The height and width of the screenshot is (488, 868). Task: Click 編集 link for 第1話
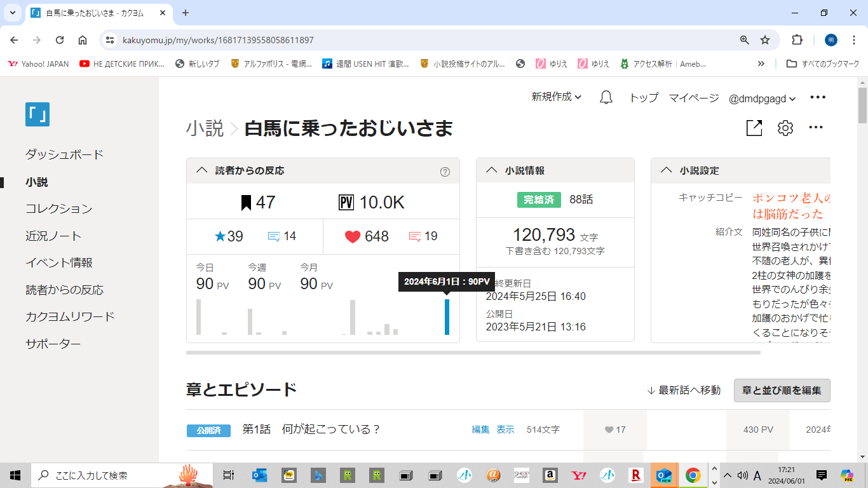tap(480, 430)
